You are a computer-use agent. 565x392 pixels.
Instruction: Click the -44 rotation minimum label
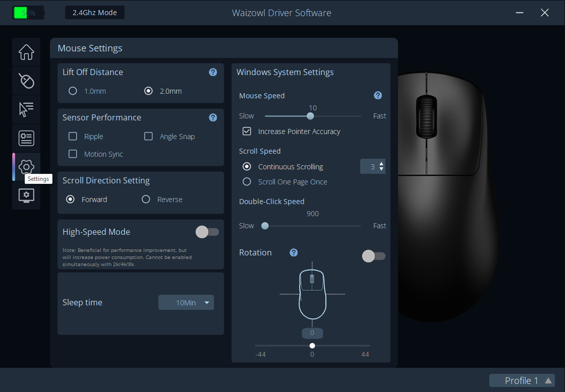pos(260,354)
